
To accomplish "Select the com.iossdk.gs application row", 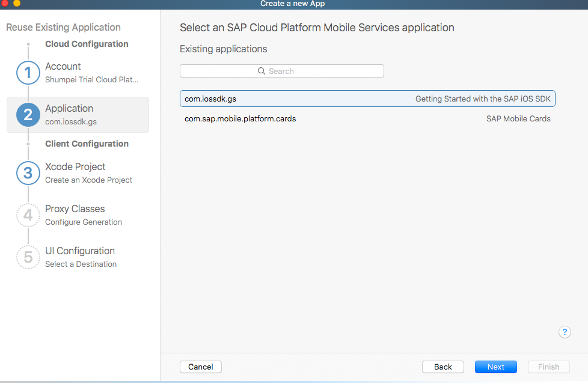I will (x=367, y=99).
